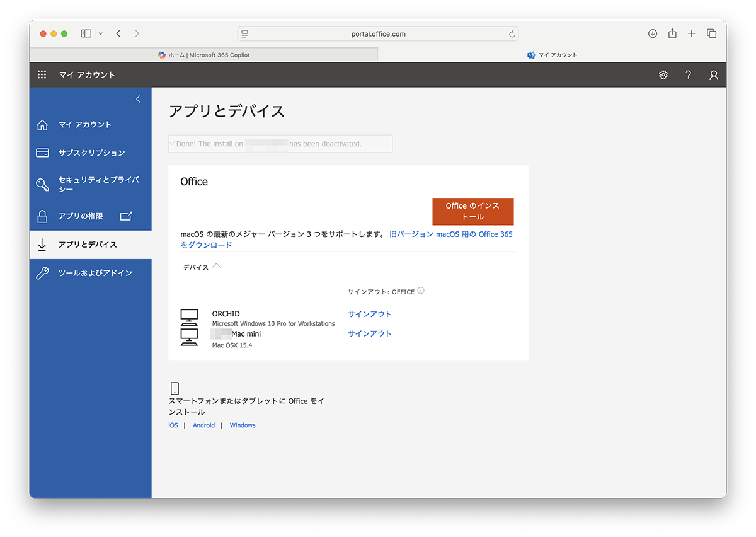Click the Android install link
The image size is (756, 537).
click(x=203, y=425)
